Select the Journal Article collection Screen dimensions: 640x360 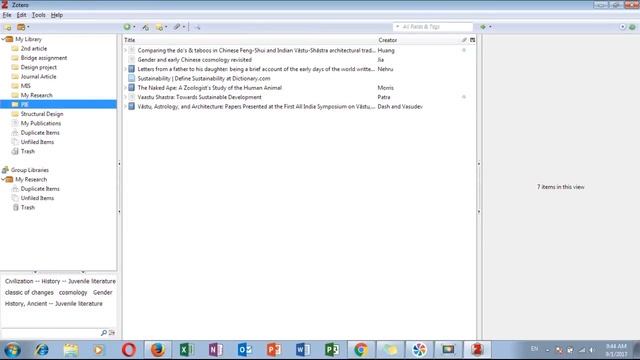[38, 77]
